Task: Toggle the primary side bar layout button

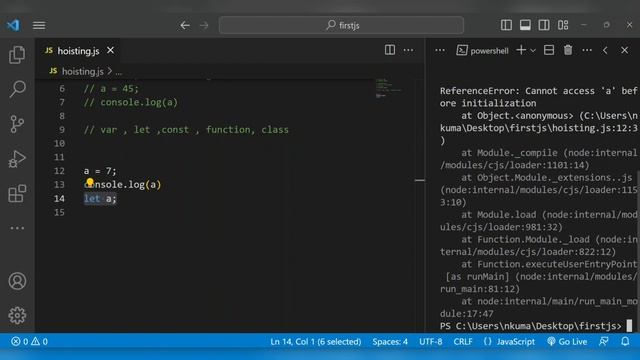Action: tap(506, 25)
